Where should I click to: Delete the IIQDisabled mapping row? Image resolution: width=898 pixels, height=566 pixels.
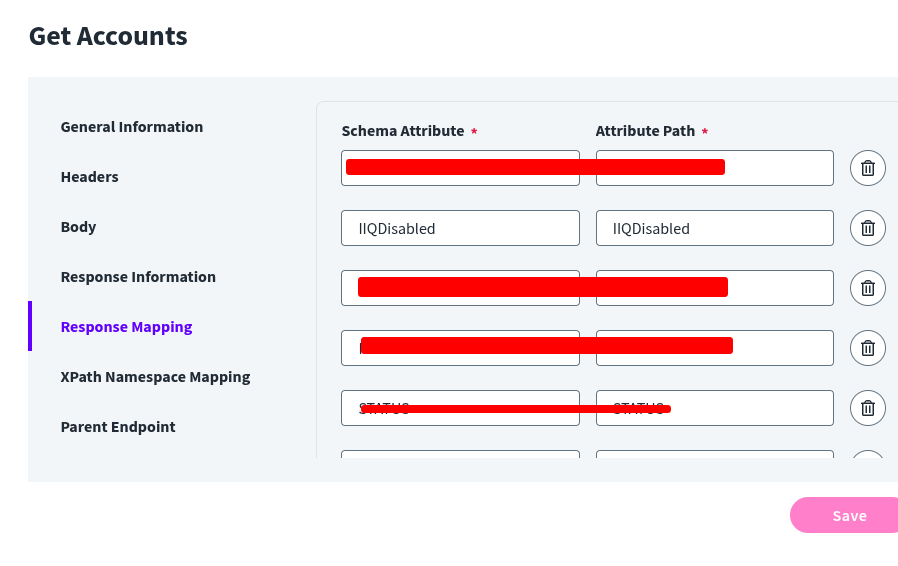[x=867, y=228]
